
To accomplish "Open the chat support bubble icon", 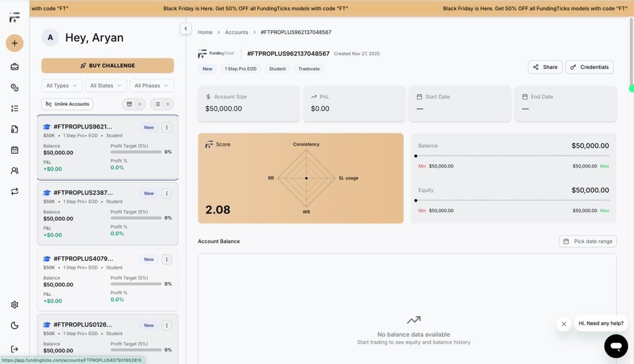I will tap(616, 346).
